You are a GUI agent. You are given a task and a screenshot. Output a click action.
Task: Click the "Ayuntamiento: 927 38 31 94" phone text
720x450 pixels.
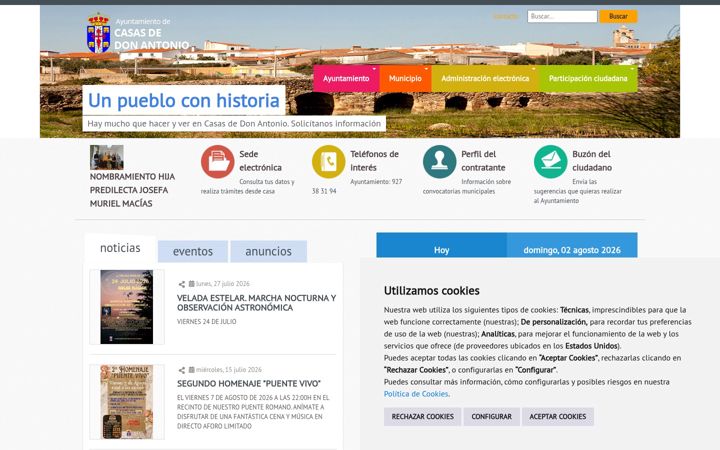coord(357,186)
